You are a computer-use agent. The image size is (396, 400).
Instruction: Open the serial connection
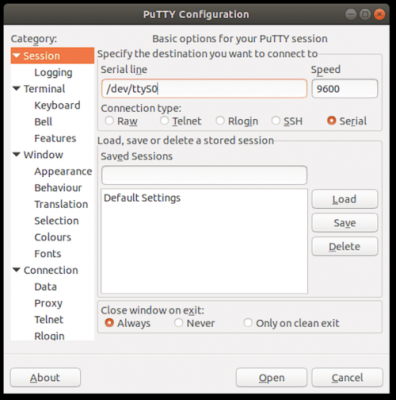click(271, 377)
